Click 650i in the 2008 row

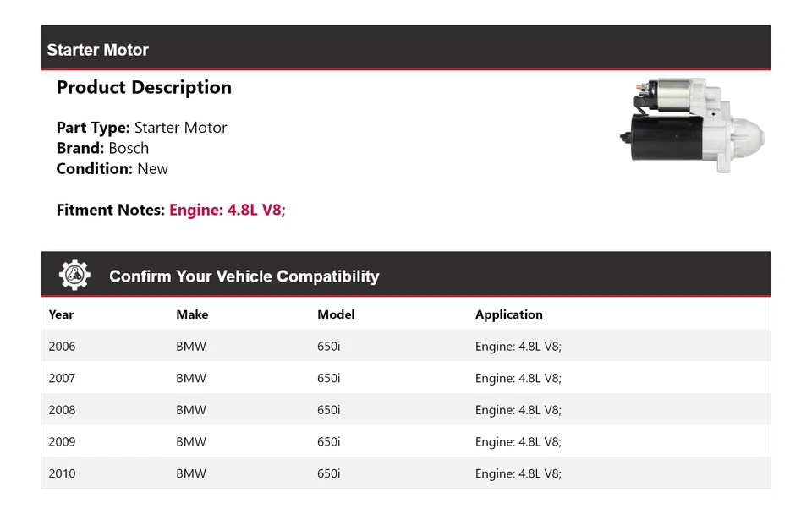(x=329, y=410)
